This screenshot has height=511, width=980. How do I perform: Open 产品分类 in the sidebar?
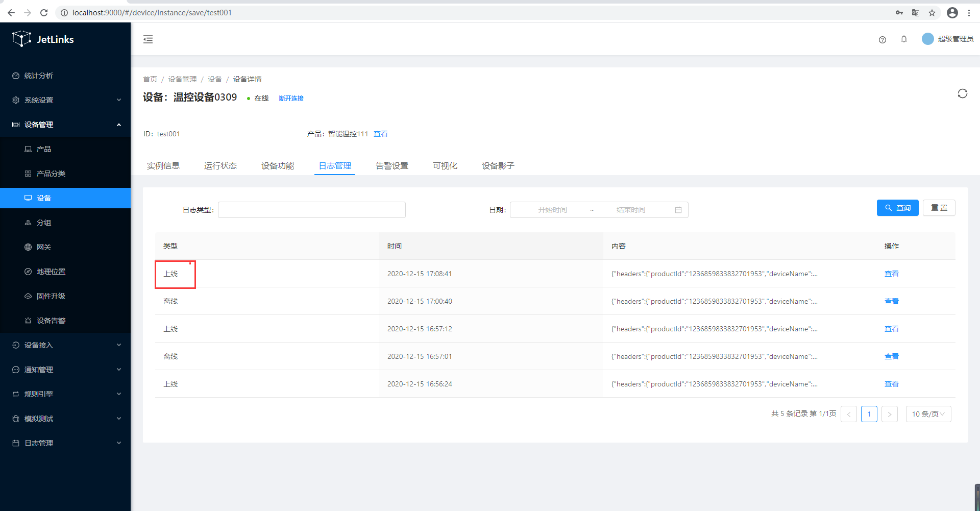pos(51,174)
